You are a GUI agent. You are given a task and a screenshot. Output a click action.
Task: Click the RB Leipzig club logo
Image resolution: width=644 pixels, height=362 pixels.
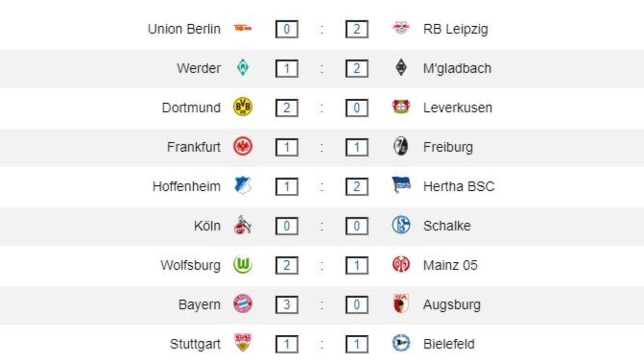(401, 29)
